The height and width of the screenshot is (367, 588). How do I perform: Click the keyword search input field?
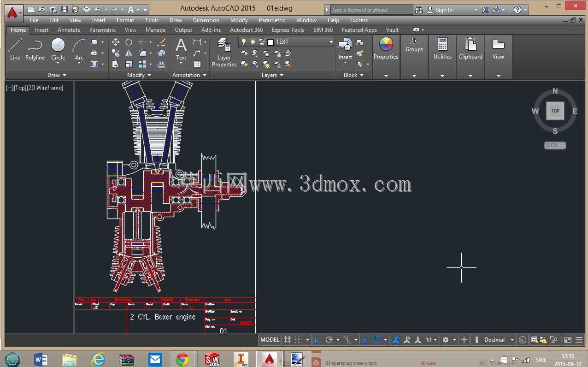pos(371,10)
